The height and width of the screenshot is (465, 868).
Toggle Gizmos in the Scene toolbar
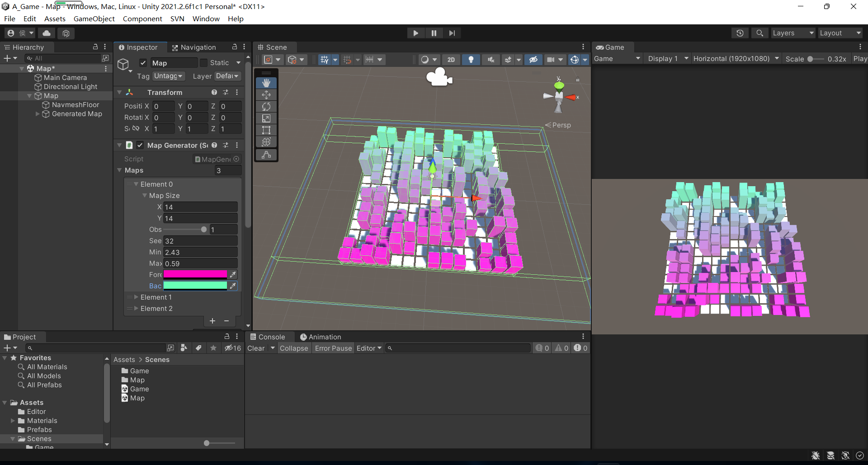(575, 60)
